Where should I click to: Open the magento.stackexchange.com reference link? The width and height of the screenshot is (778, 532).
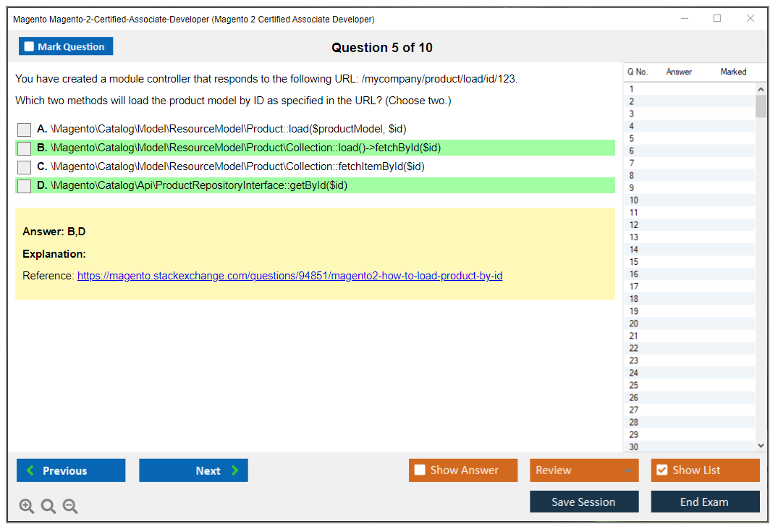click(289, 276)
